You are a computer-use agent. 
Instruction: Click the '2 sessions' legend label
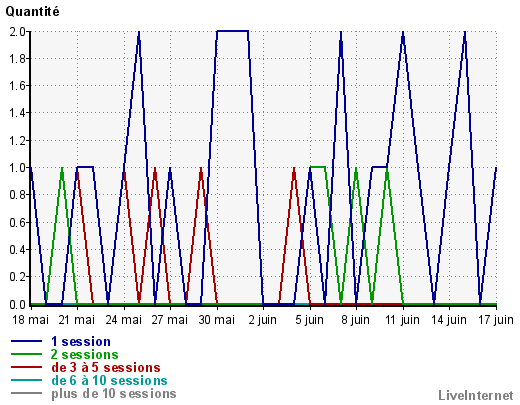point(85,354)
